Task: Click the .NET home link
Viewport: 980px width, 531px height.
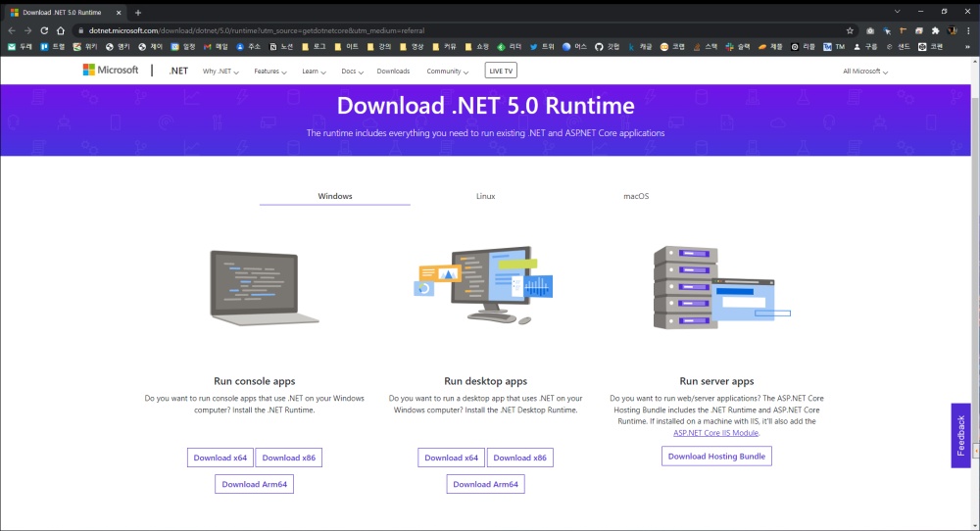Action: point(178,71)
